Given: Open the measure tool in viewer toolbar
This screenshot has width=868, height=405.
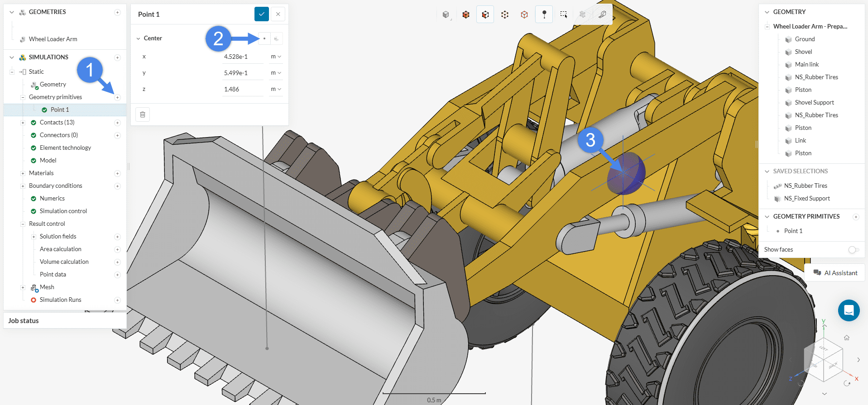Looking at the screenshot, I should coord(602,14).
